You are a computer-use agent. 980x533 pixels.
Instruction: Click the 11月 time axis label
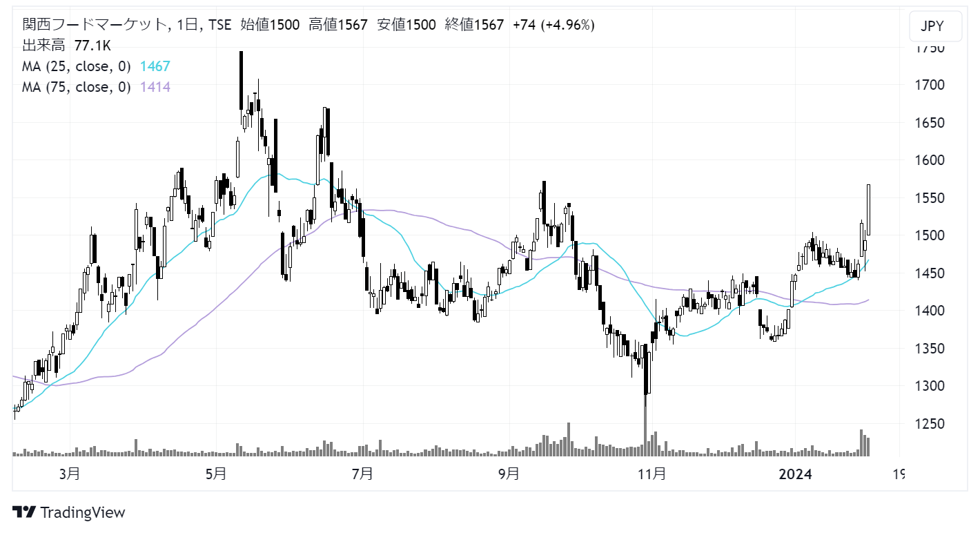[652, 474]
